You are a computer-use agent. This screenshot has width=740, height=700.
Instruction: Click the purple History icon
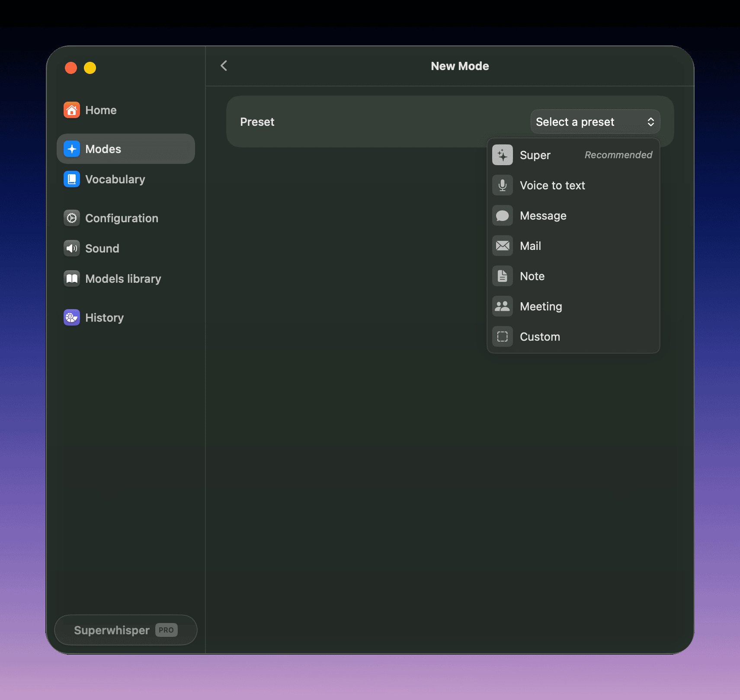[72, 317]
